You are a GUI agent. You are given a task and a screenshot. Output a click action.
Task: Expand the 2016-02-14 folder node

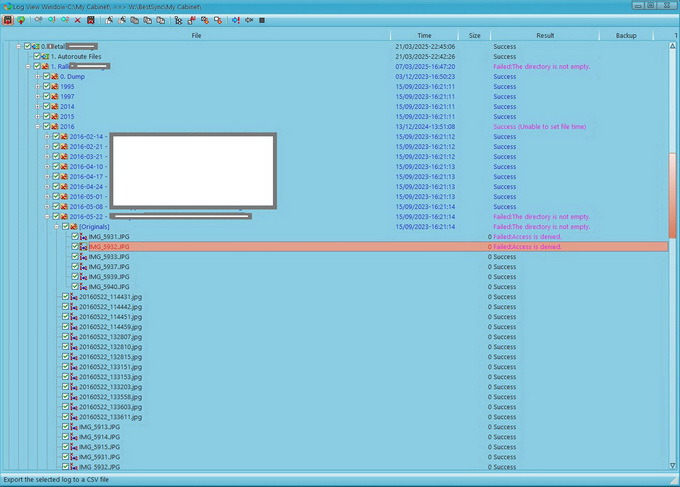[47, 137]
